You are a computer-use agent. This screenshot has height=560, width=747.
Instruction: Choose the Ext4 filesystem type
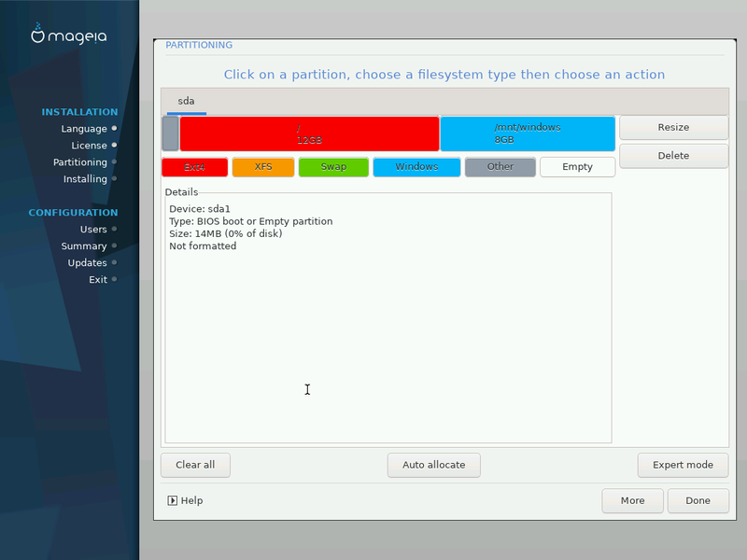pos(194,167)
